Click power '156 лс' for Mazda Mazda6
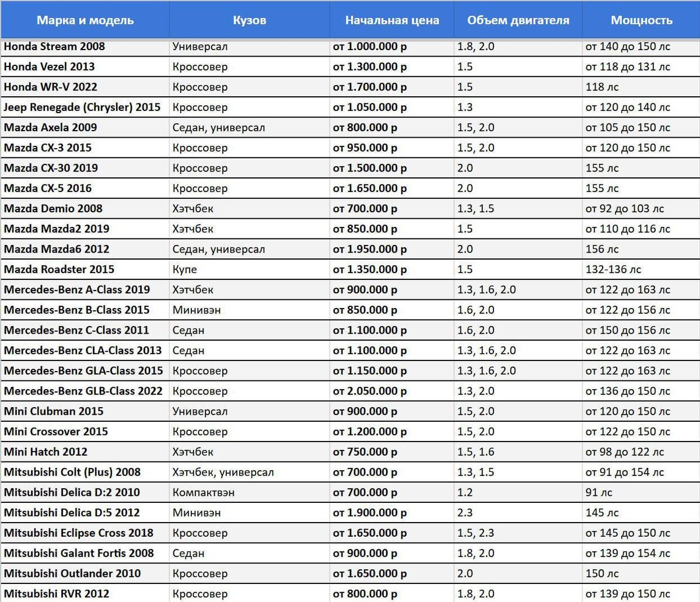Image resolution: width=700 pixels, height=602 pixels. coord(641,249)
